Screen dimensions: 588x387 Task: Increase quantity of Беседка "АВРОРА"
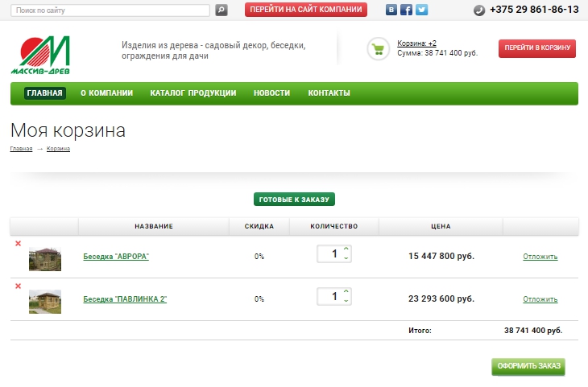tap(346, 249)
